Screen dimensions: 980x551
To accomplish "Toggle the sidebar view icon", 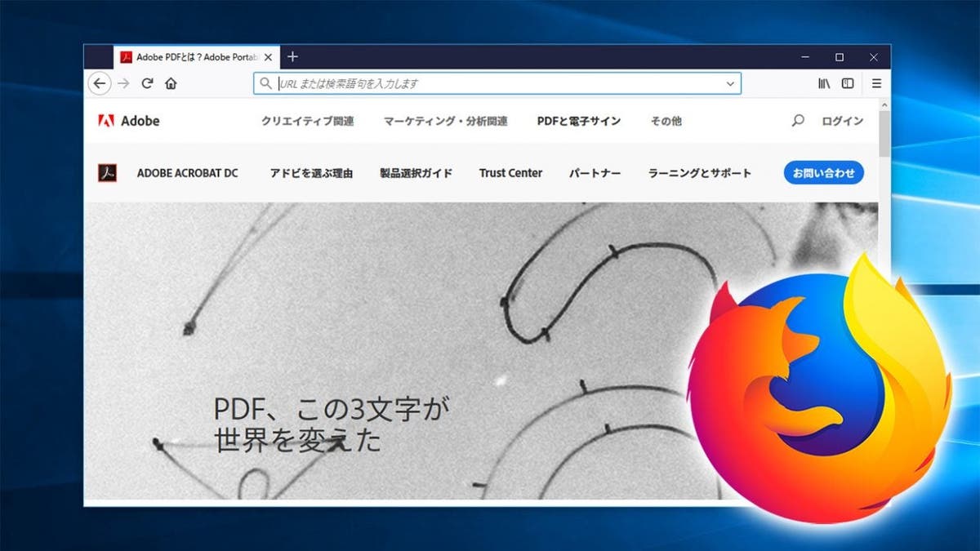I will (x=848, y=83).
